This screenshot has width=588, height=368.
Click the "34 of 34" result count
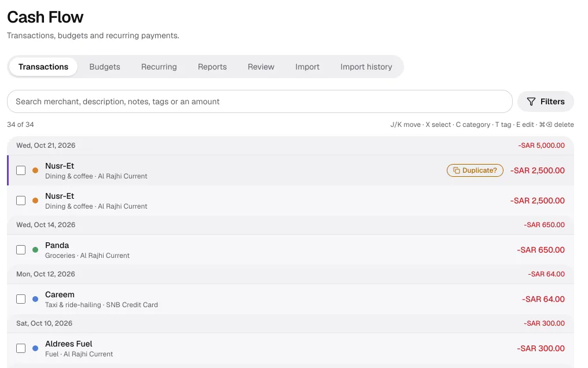(x=20, y=124)
